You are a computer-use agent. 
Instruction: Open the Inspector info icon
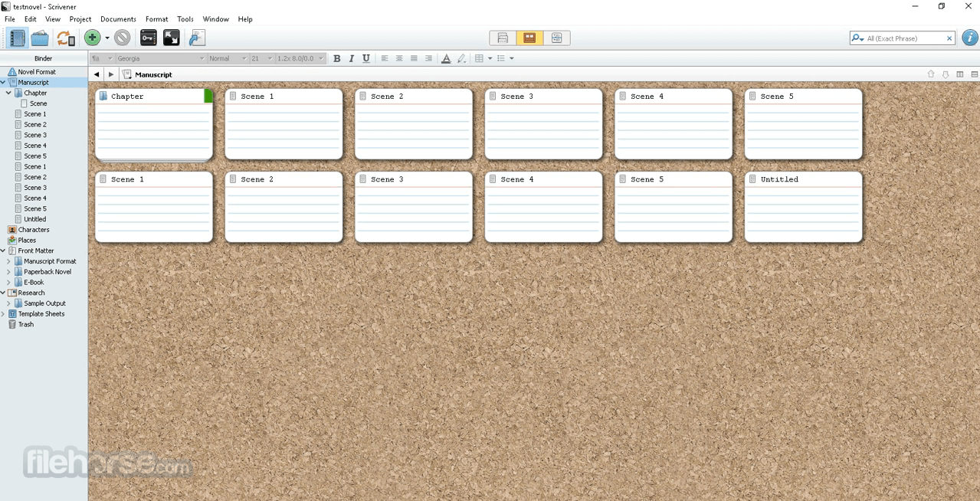click(x=970, y=38)
